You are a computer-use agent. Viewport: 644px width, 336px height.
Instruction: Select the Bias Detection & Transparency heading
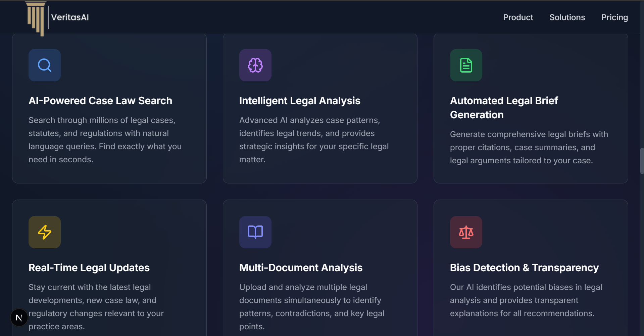[x=524, y=267]
